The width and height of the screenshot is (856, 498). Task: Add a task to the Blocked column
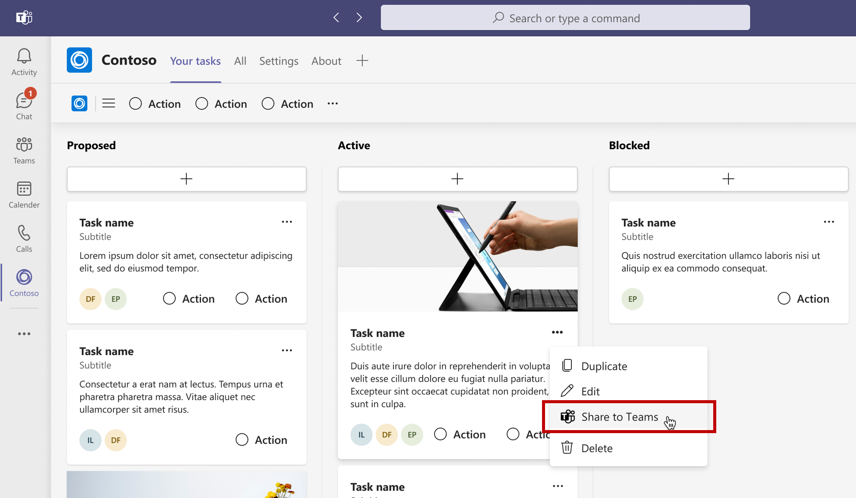728,179
